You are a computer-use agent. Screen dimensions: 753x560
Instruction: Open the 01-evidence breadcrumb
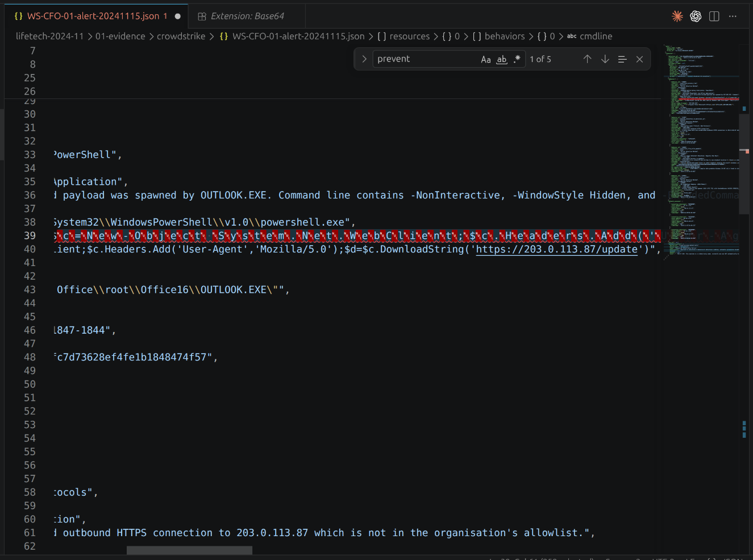[x=120, y=36]
